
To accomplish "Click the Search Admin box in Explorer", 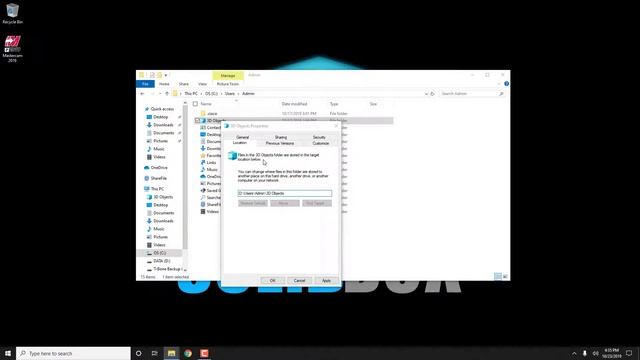I will tap(472, 93).
